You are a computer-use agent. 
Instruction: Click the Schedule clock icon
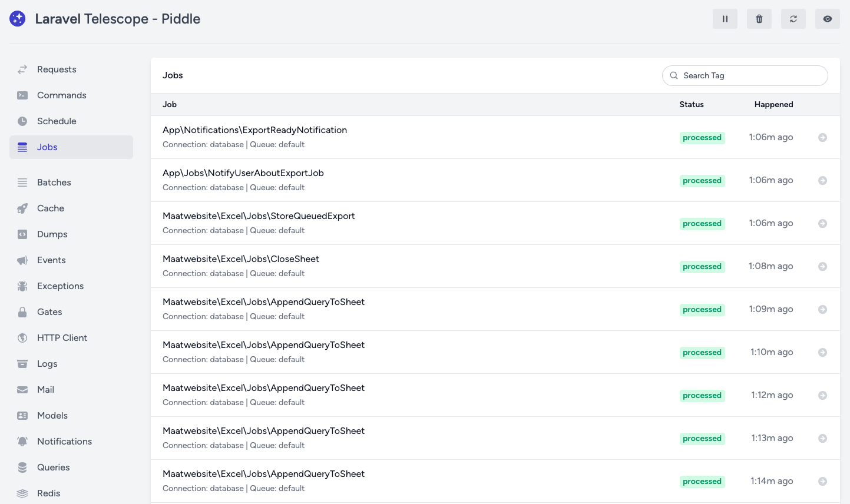22,121
